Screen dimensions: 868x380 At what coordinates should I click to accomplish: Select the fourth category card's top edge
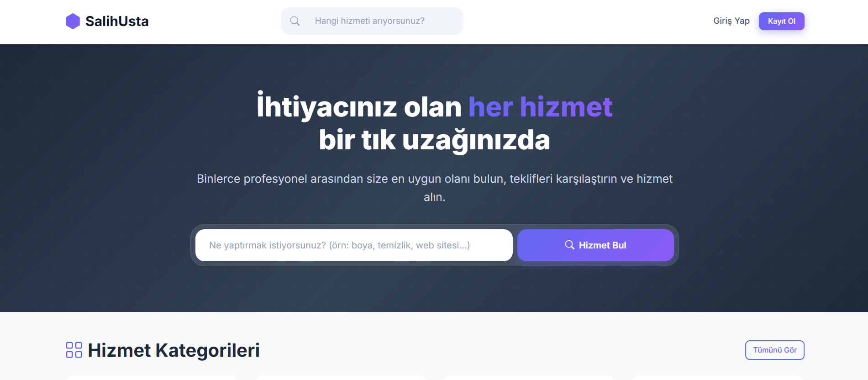click(x=717, y=378)
